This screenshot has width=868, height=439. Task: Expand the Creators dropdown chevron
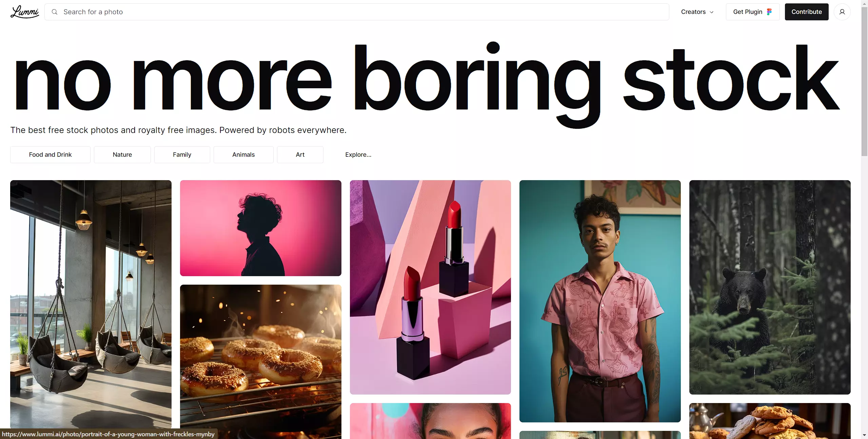[712, 12]
